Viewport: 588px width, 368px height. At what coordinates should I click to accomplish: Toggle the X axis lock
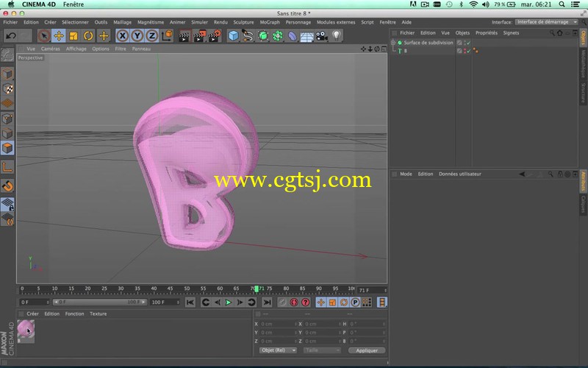click(122, 36)
